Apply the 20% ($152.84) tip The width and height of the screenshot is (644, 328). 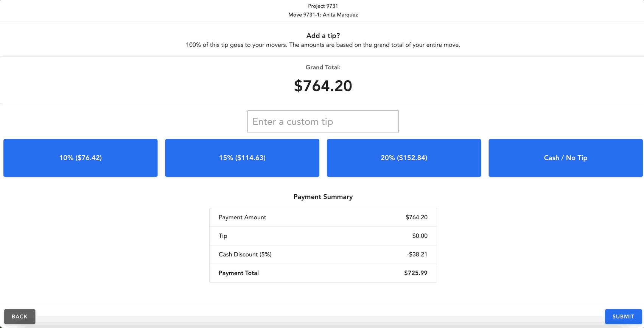click(404, 158)
